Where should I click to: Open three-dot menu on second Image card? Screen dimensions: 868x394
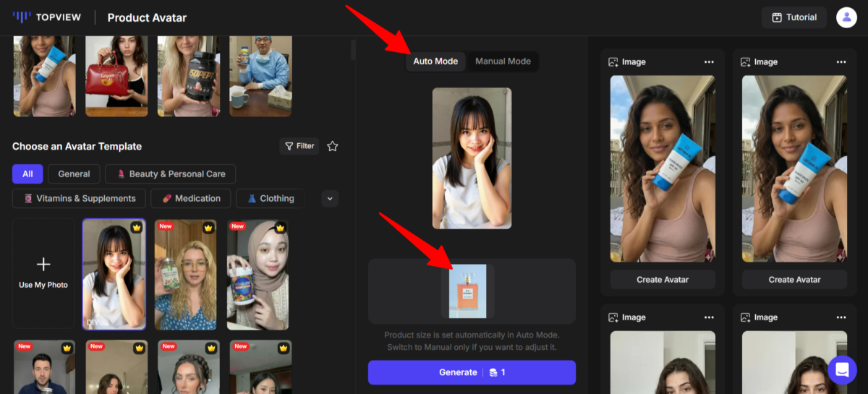coord(841,62)
